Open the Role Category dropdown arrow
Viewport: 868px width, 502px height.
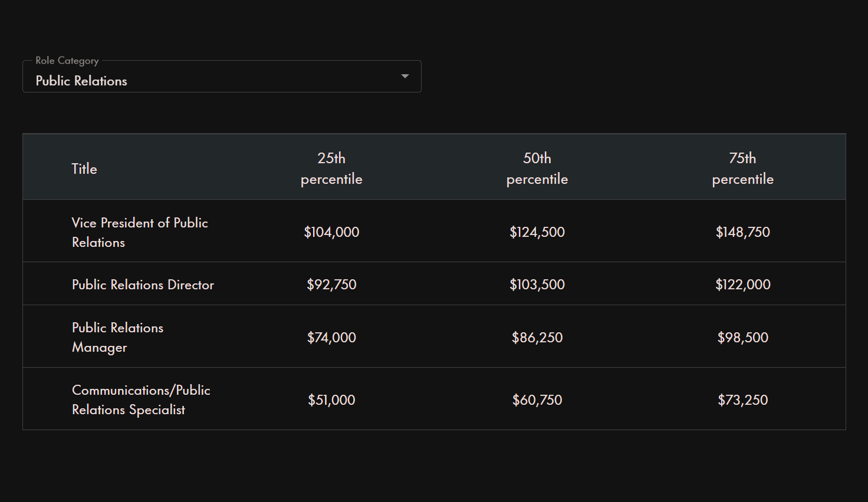click(x=405, y=77)
